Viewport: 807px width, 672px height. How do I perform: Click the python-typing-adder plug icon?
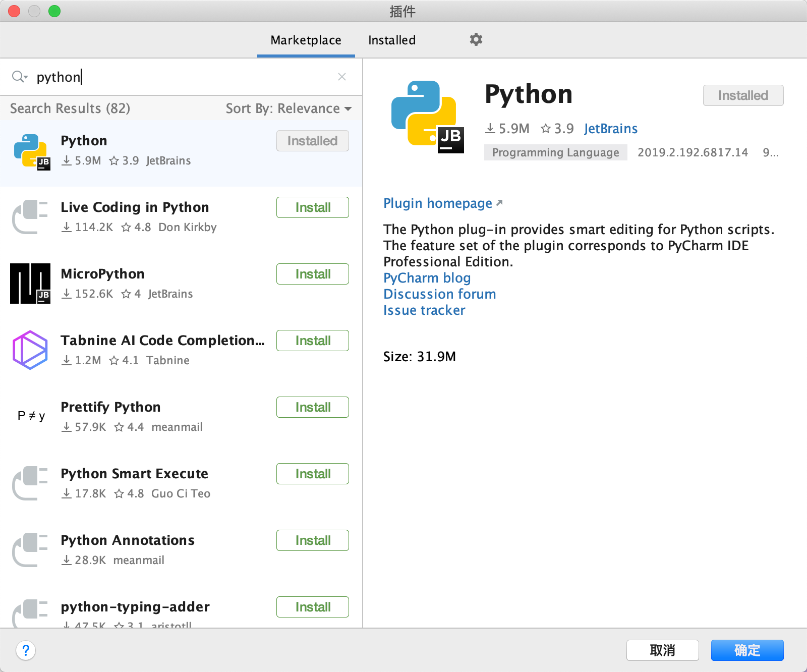30,613
